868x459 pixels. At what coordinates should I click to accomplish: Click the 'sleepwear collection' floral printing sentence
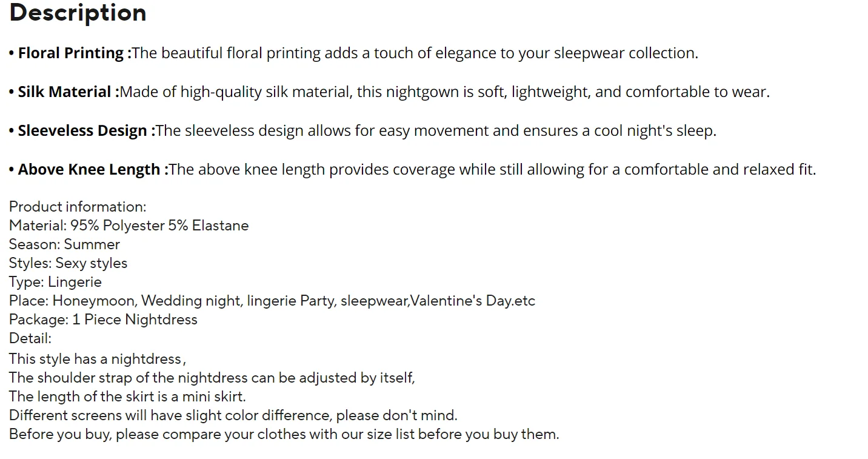pos(415,53)
